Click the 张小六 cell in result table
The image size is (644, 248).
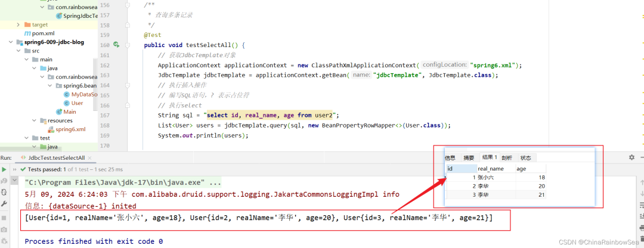click(496, 178)
